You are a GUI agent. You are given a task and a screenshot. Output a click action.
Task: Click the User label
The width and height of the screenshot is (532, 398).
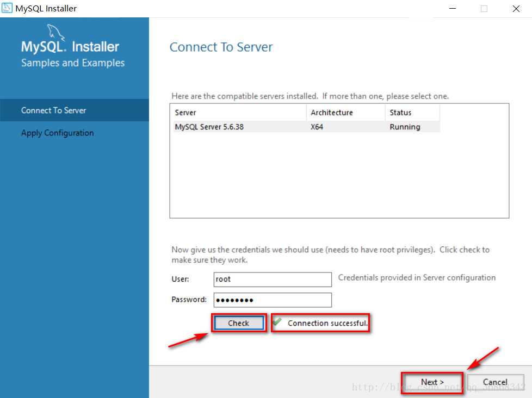180,279
